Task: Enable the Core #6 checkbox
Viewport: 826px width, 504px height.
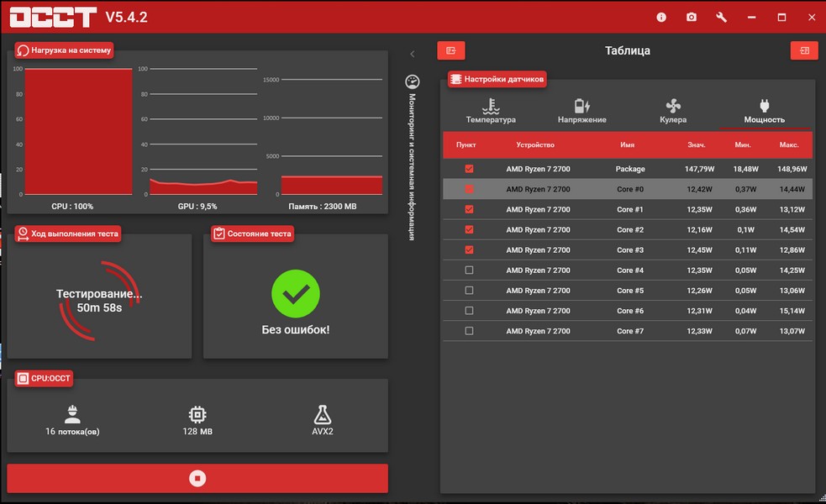Action: coord(469,311)
